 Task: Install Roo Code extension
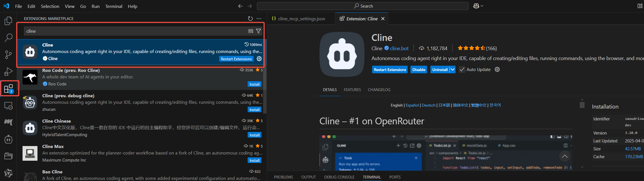click(254, 84)
